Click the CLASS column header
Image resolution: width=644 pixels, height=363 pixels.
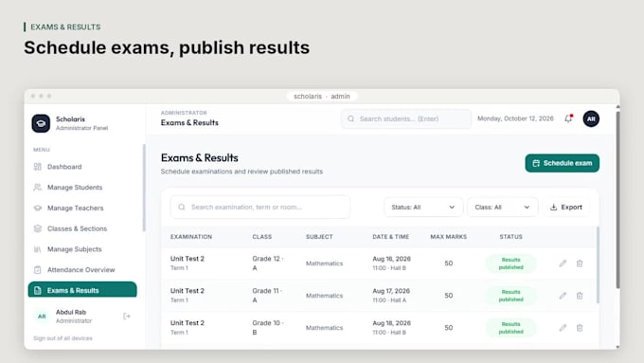tap(262, 237)
